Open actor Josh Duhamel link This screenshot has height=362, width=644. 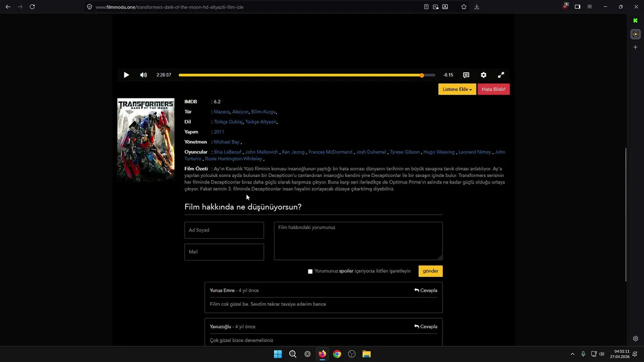coord(371,152)
